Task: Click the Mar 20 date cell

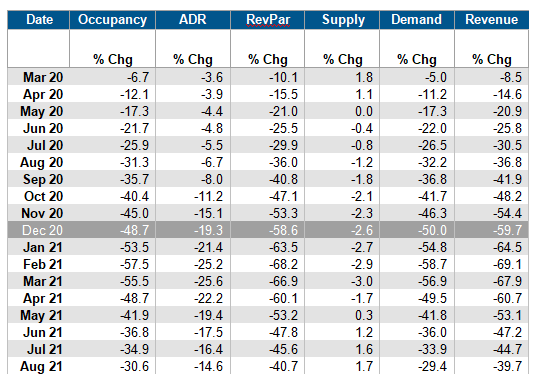Action: pos(43,77)
